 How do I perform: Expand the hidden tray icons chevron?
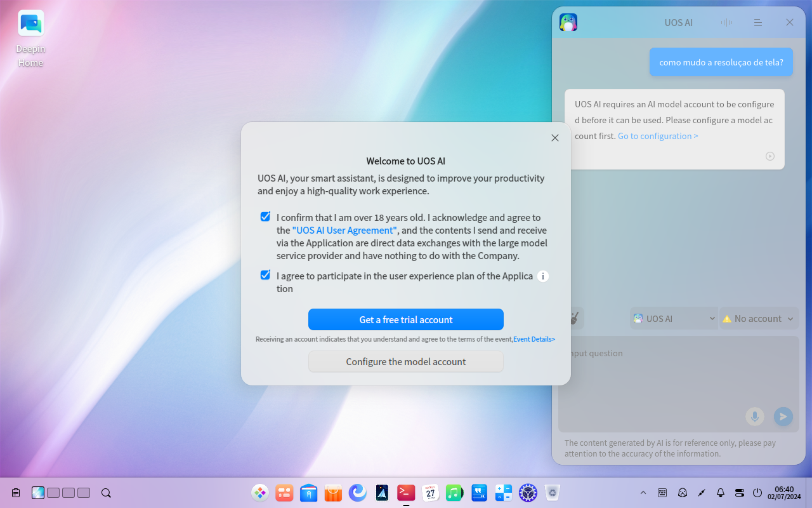[x=643, y=493]
